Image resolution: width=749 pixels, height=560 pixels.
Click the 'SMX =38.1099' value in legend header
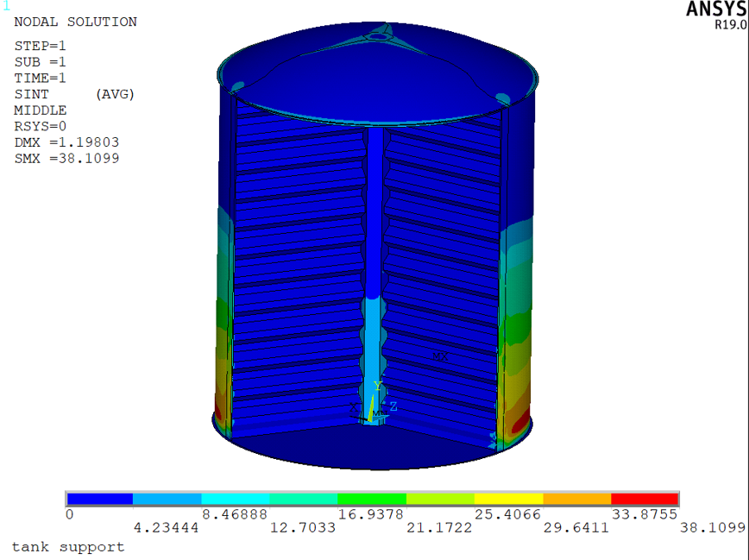pyautogui.click(x=66, y=158)
